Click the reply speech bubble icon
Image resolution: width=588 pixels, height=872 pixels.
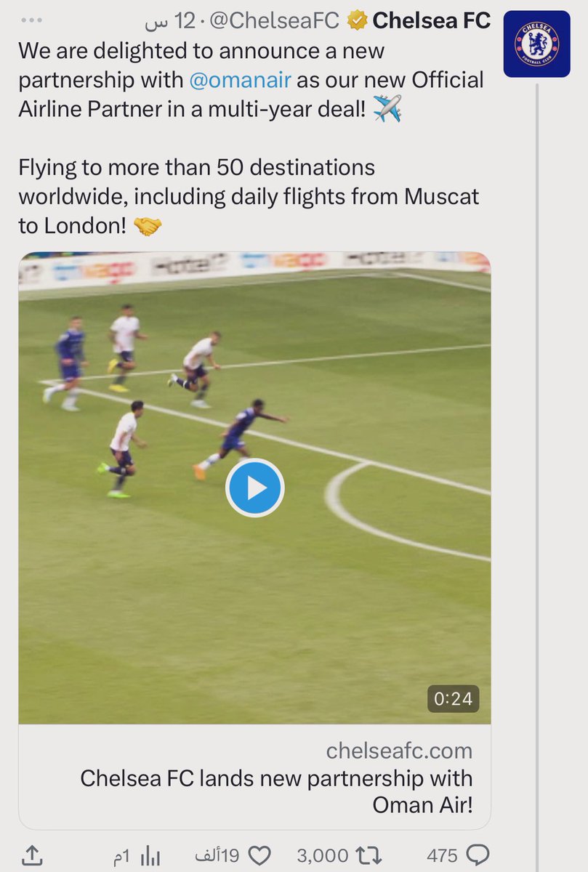tap(477, 855)
